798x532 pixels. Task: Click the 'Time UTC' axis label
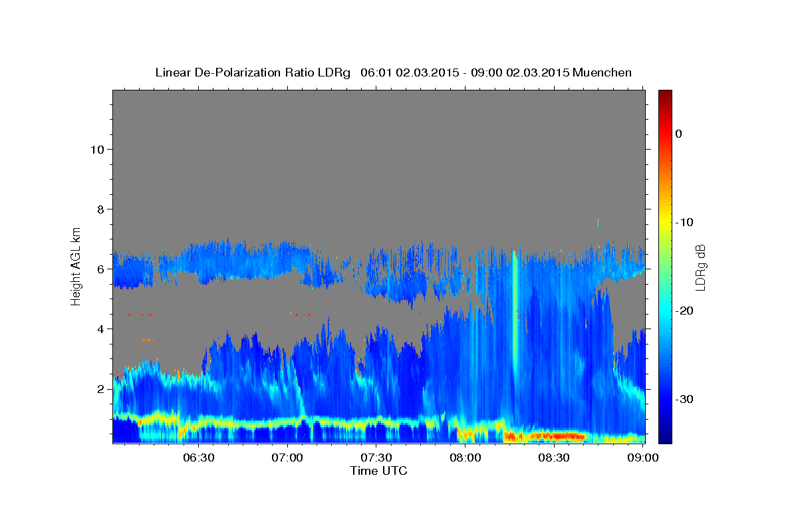(x=378, y=471)
